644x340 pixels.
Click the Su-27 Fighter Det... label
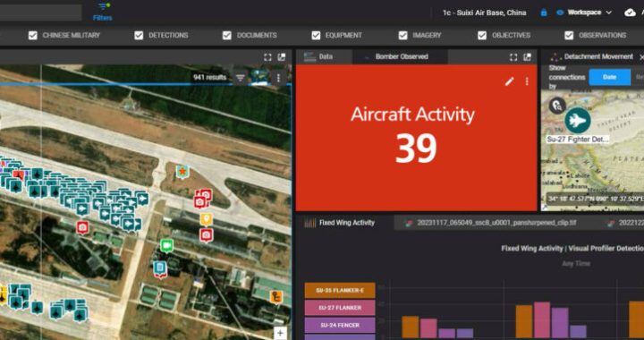click(577, 140)
